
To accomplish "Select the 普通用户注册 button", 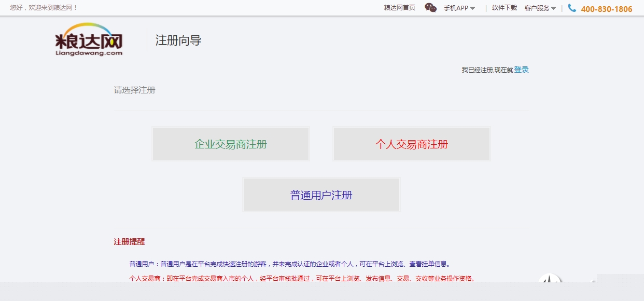I will pos(321,195).
